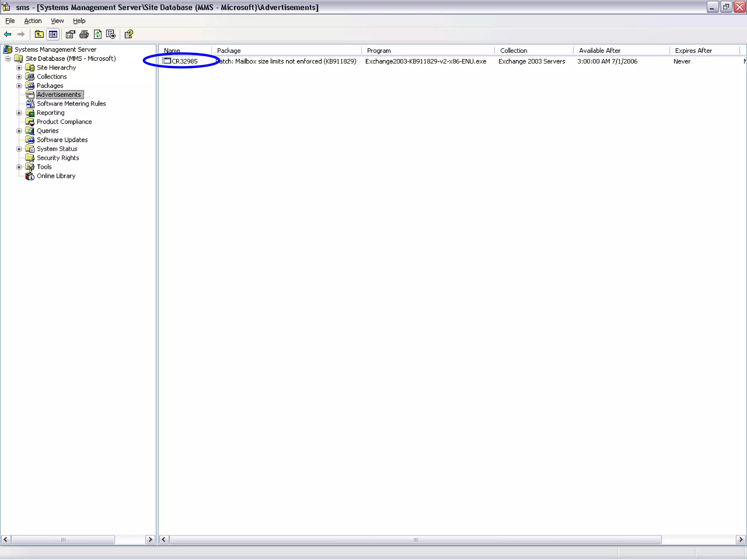
Task: Toggle the Show/Hide Console Tree button
Action: coord(53,34)
